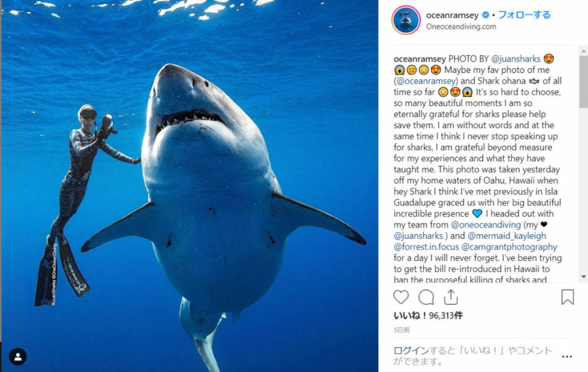Screen dimensions: 588x372
Task: Click the ログイン login link
Action: [x=411, y=350]
